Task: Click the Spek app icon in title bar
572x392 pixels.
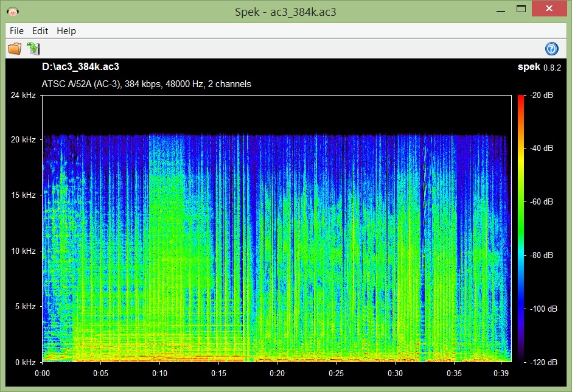Action: (x=12, y=10)
